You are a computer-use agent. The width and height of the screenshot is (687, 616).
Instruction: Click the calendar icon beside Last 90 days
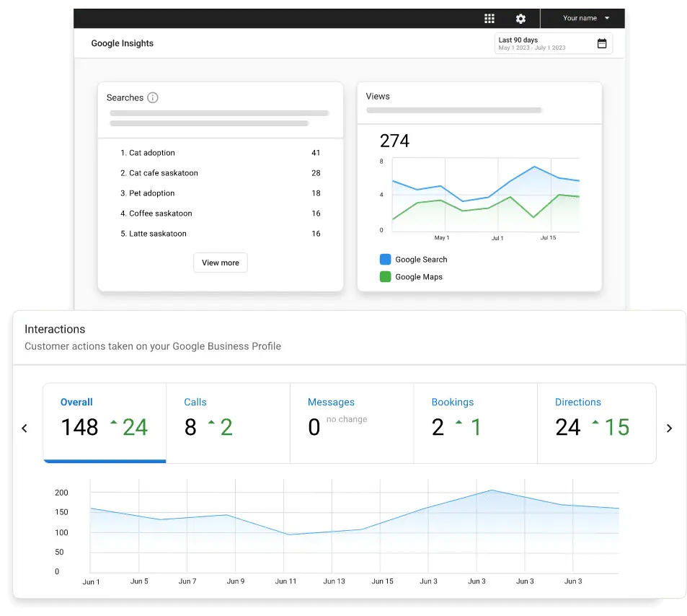[x=602, y=43]
